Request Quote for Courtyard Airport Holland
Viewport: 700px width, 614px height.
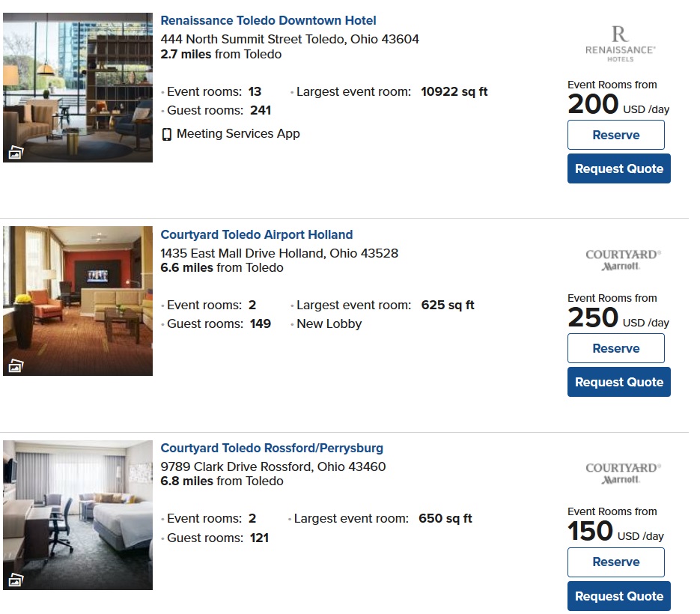click(x=618, y=382)
